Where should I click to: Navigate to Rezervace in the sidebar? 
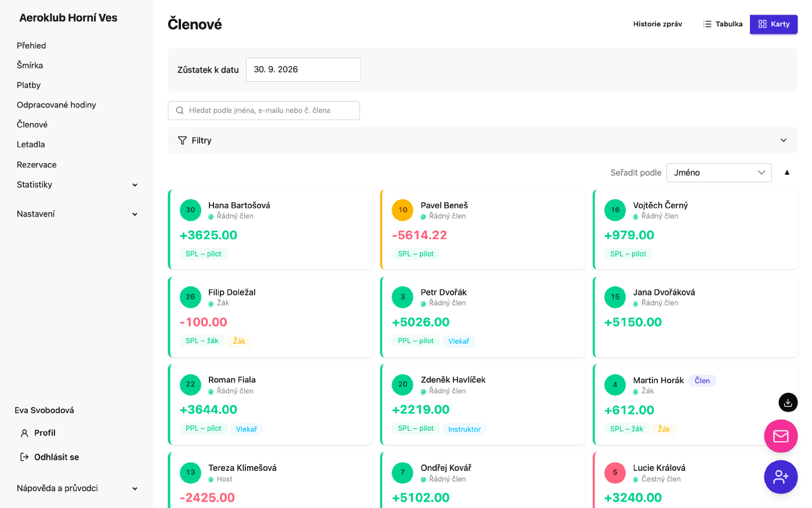[x=37, y=165]
